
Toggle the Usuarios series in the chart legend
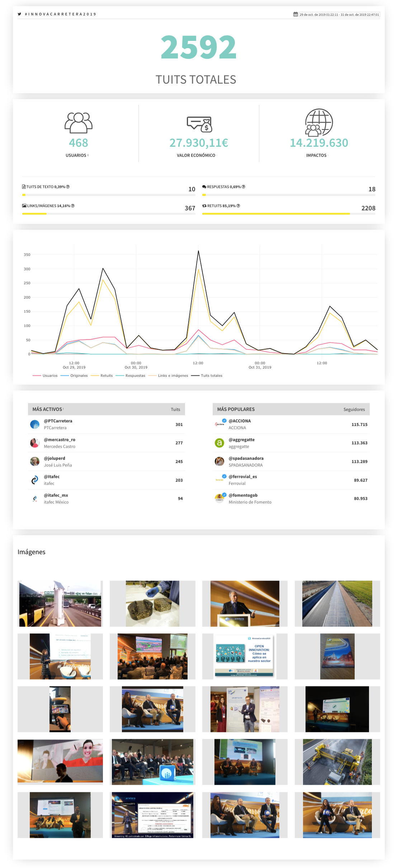[x=45, y=376]
